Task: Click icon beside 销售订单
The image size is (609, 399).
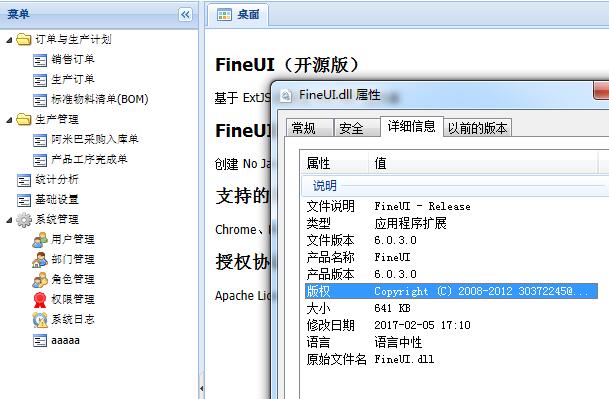Action: coord(40,60)
